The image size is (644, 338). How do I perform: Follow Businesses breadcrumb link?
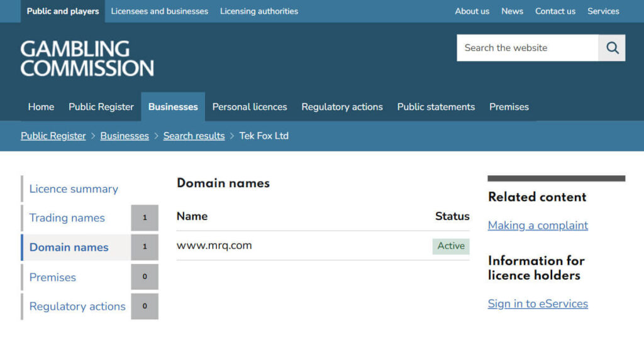[x=125, y=136]
